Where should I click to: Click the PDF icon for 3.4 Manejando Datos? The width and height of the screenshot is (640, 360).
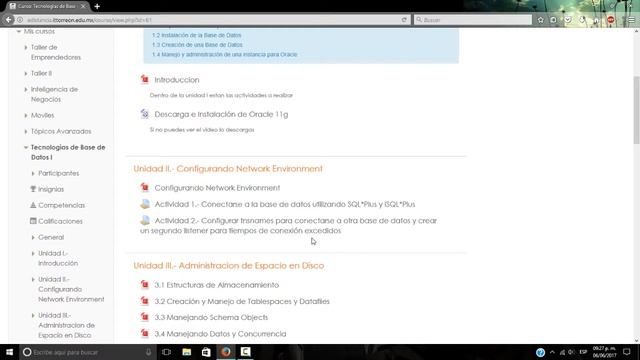click(144, 333)
